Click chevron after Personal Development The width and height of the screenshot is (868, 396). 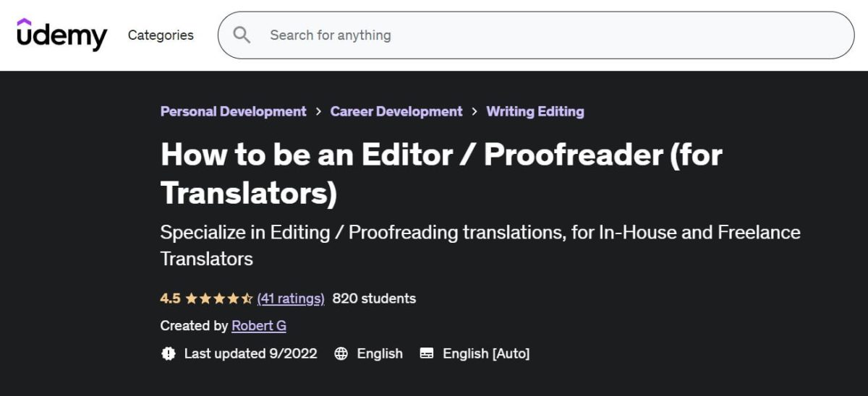[318, 112]
